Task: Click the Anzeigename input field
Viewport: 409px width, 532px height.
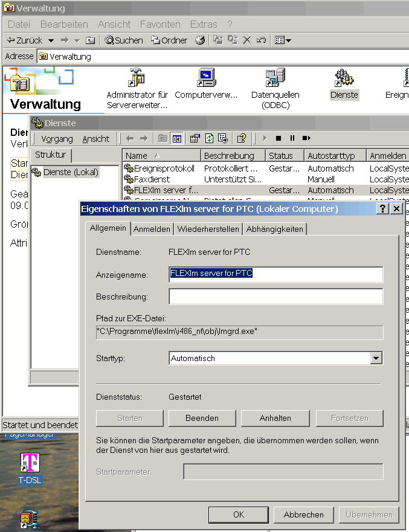Action: tap(275, 275)
